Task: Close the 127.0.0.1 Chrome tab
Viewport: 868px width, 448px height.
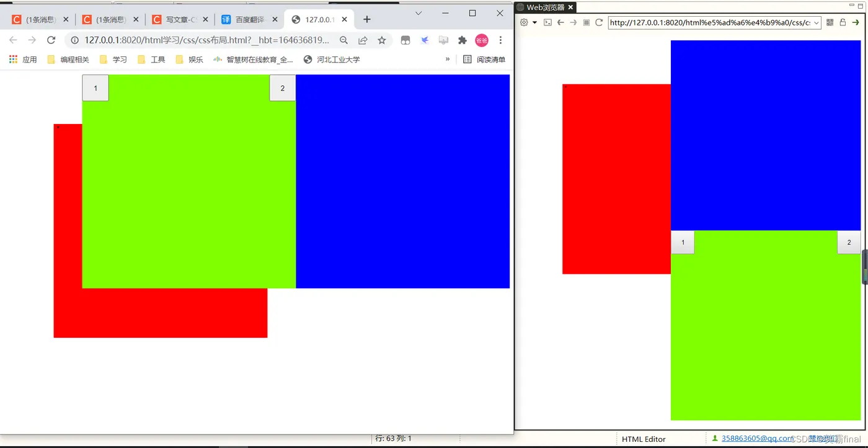Action: (345, 20)
